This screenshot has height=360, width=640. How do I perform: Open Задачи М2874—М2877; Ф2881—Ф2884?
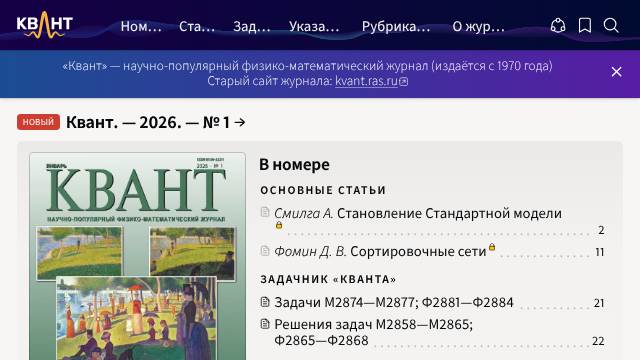pos(394,302)
